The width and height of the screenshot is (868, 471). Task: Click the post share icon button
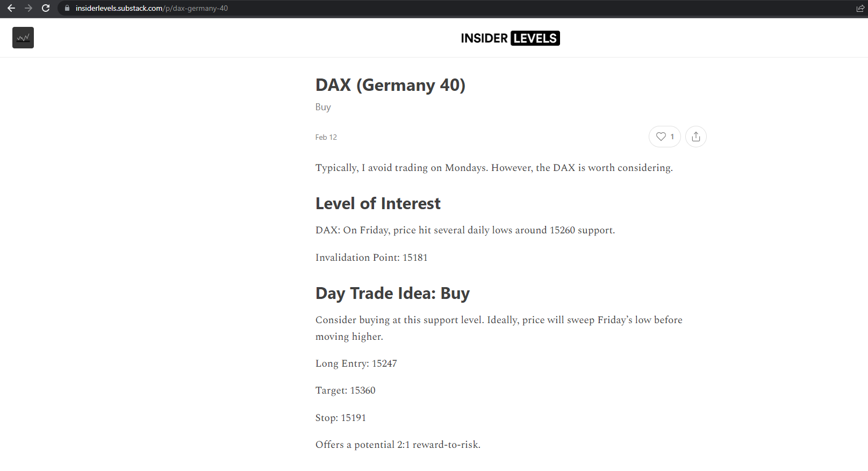point(696,137)
